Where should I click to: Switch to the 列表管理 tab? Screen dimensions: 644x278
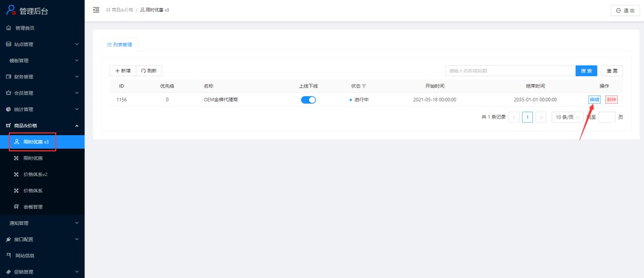pos(120,45)
